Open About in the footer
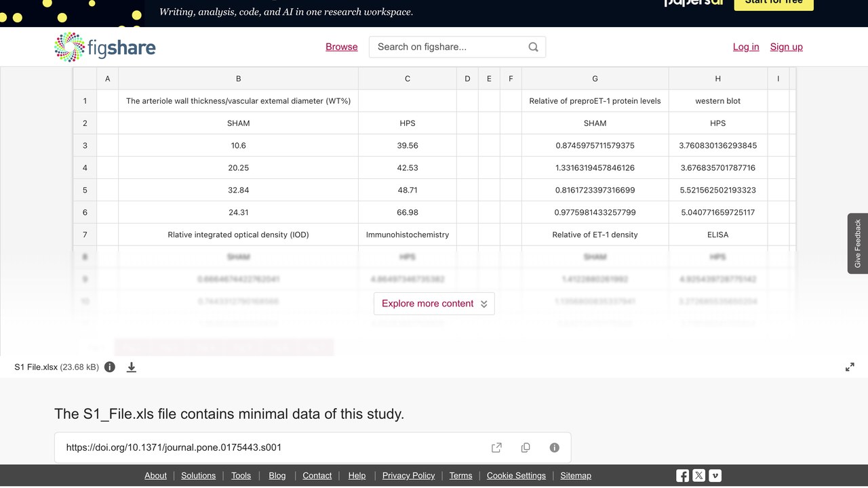Viewport: 868px width, 488px height. tap(155, 476)
